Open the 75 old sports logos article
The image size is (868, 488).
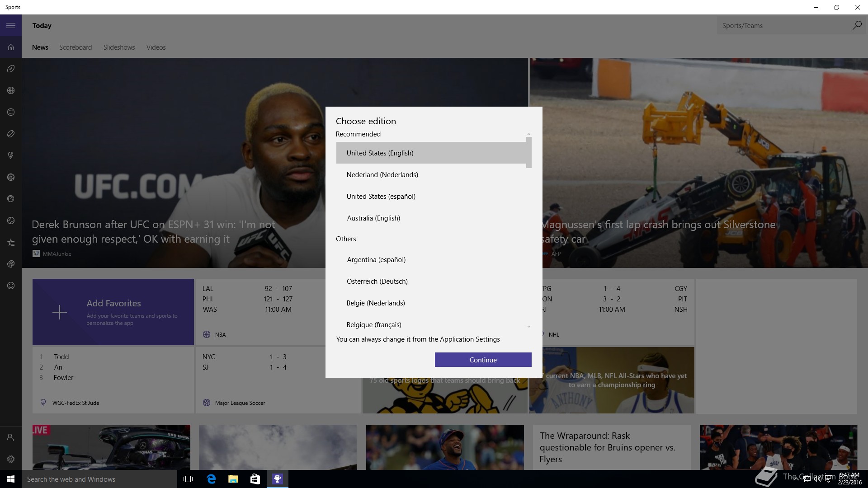(445, 380)
